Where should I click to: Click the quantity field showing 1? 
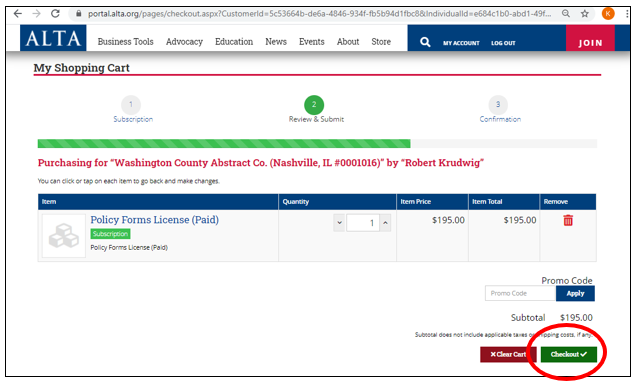[363, 223]
